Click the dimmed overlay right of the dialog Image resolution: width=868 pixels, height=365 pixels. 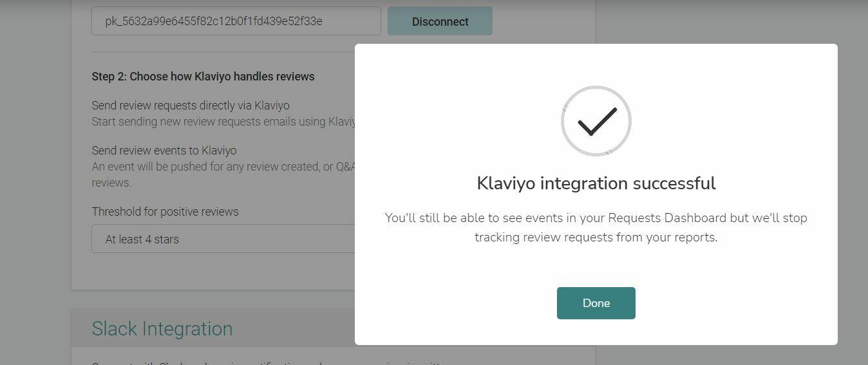(853, 193)
